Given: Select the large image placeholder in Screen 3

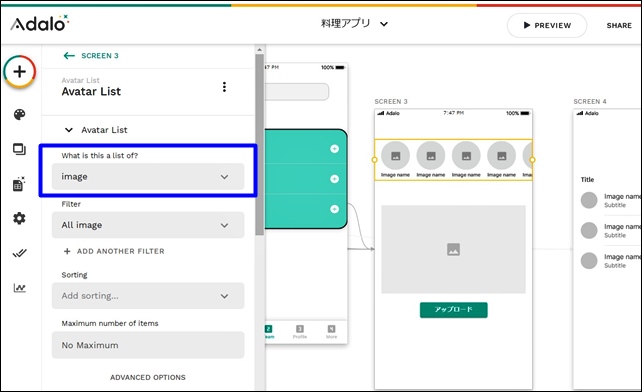Looking at the screenshot, I should click(x=453, y=249).
